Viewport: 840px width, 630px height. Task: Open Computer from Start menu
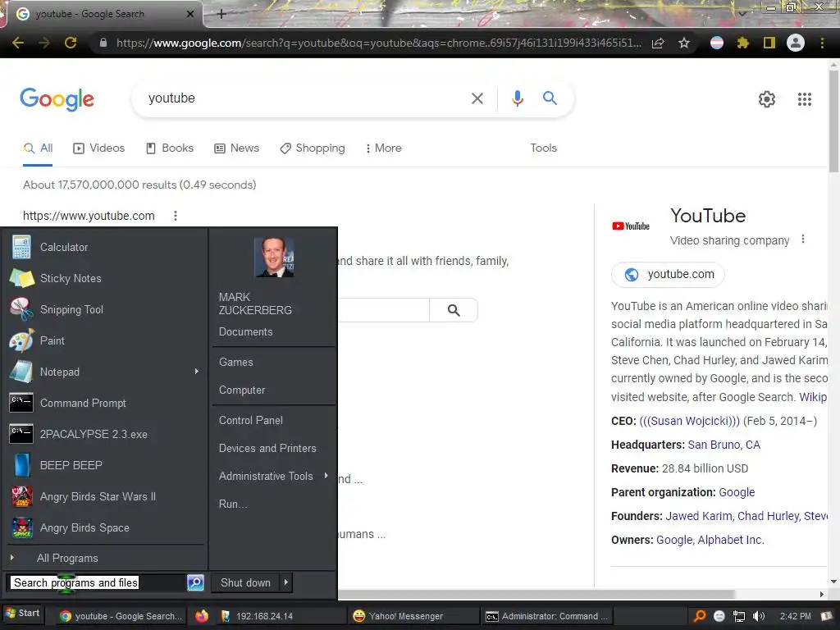[242, 390]
